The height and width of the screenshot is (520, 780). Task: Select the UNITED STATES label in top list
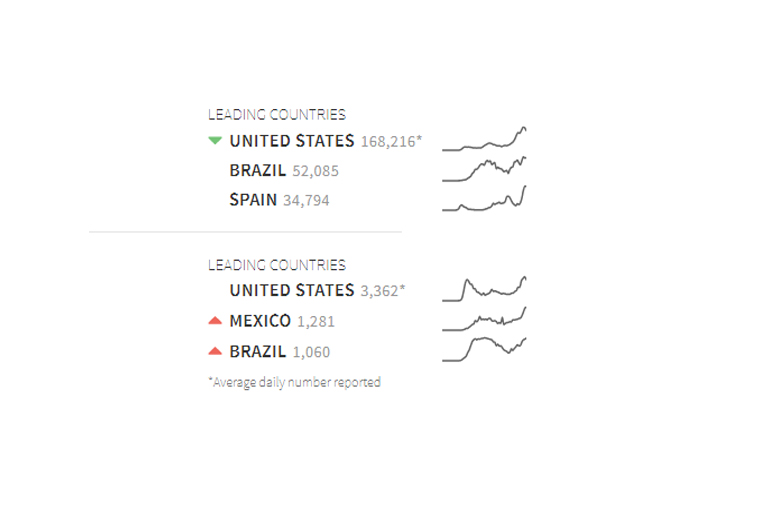click(292, 141)
